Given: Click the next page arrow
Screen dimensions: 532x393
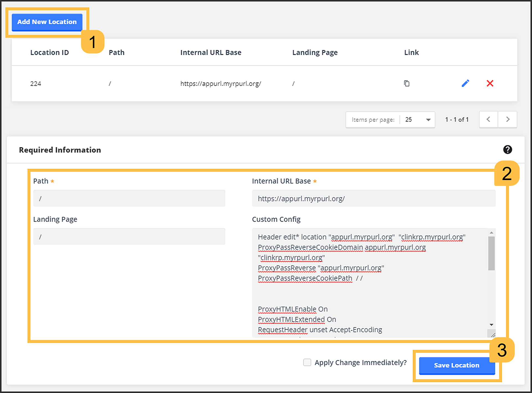Looking at the screenshot, I should click(508, 119).
